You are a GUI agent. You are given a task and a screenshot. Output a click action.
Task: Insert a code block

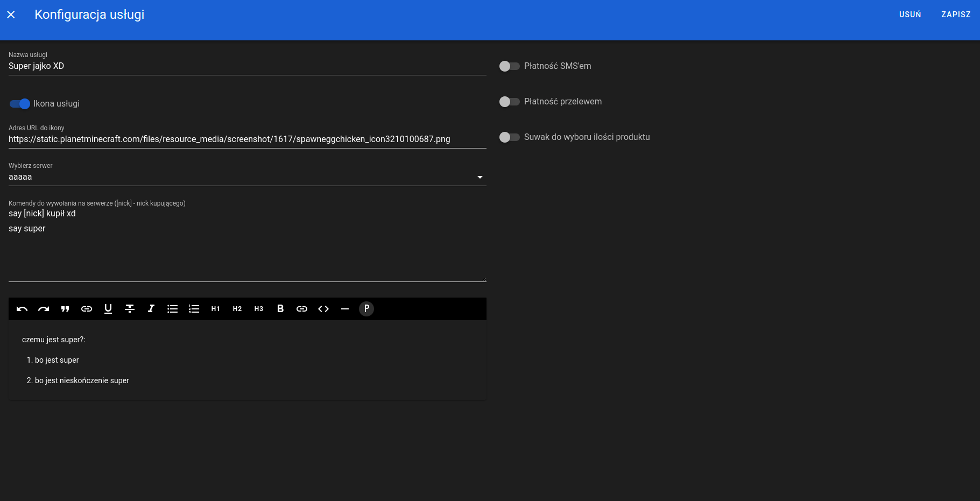323,309
